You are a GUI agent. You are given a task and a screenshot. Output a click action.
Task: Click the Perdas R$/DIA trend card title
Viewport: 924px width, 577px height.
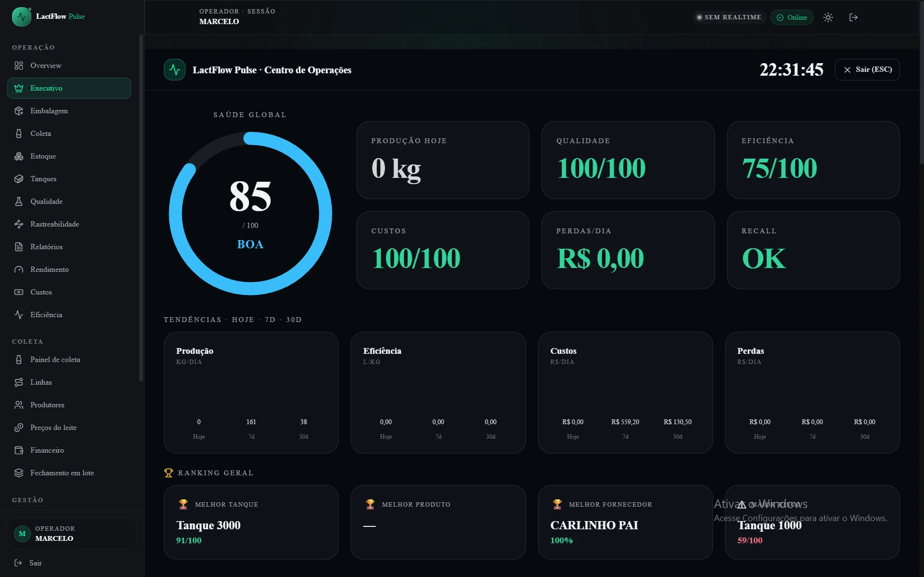(x=751, y=351)
